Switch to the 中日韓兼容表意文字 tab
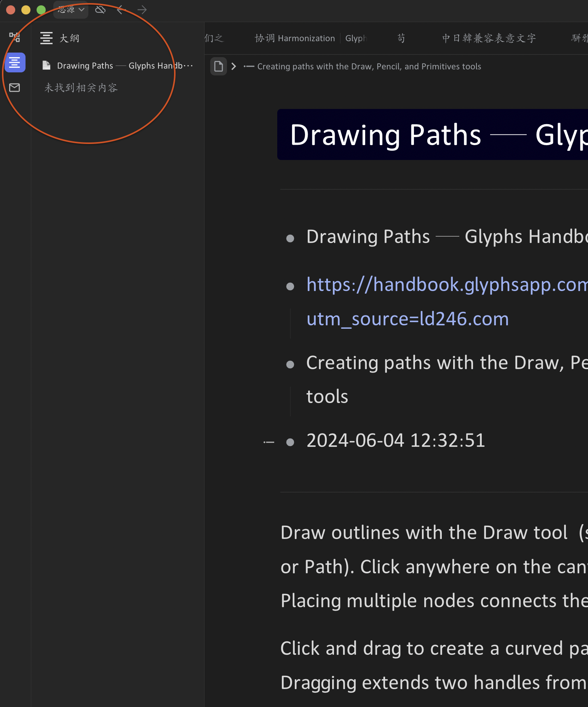The width and height of the screenshot is (588, 707). [x=489, y=38]
